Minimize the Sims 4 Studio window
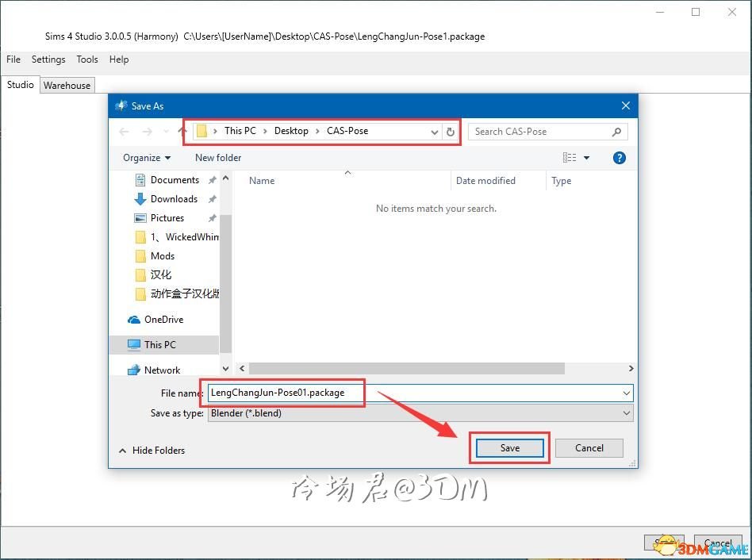The image size is (752, 560). (661, 12)
